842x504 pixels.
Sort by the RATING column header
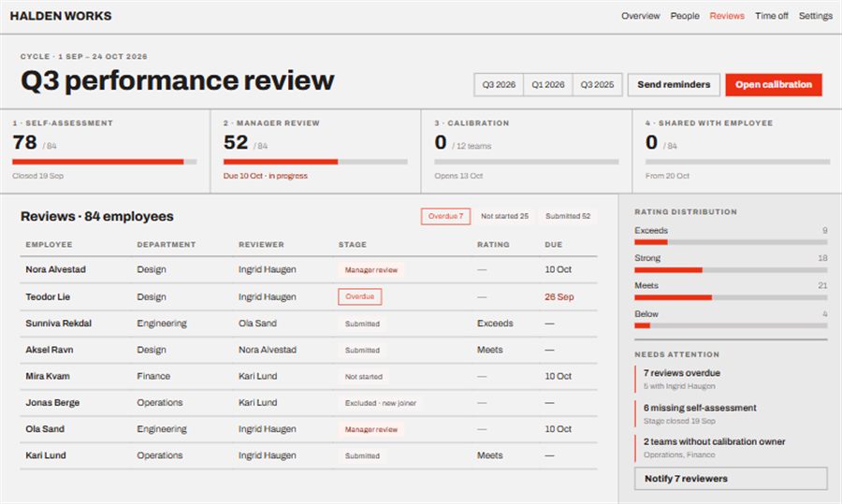click(493, 244)
